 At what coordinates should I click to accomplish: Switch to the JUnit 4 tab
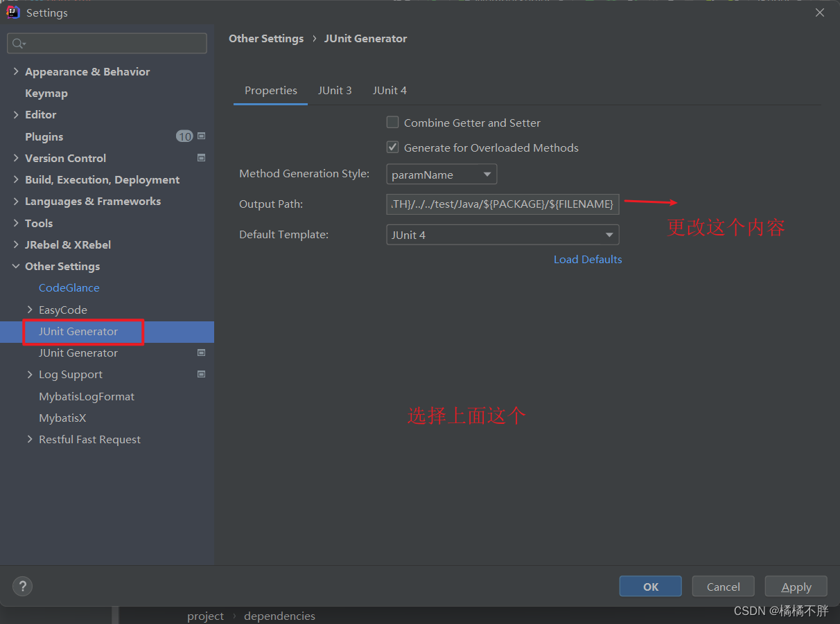pos(390,90)
